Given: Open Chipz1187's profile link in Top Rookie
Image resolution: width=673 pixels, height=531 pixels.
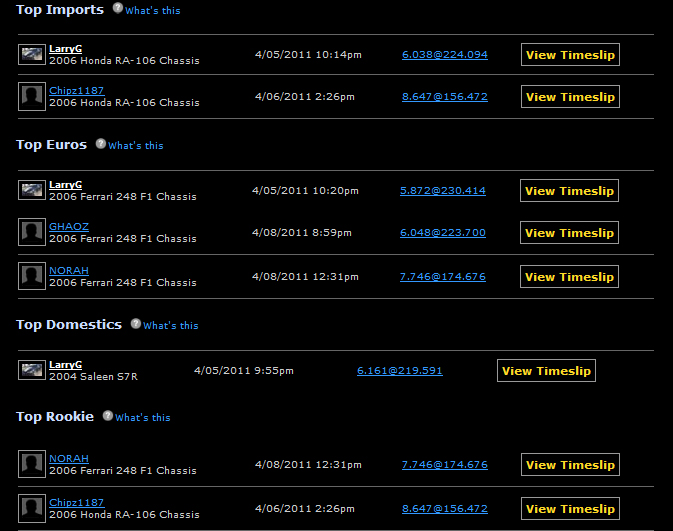Looking at the screenshot, I should (78, 503).
